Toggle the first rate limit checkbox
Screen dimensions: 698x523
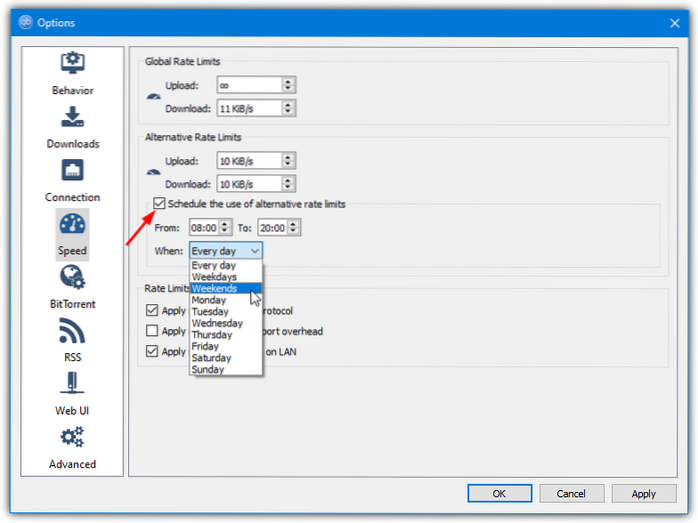pos(152,311)
